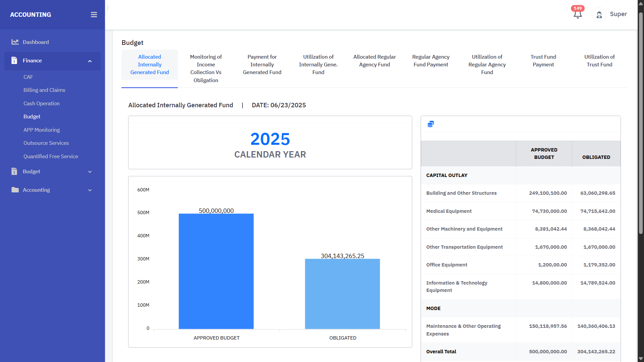This screenshot has width=644, height=362.
Task: Click the Budget sidebar money icon
Action: point(14,171)
